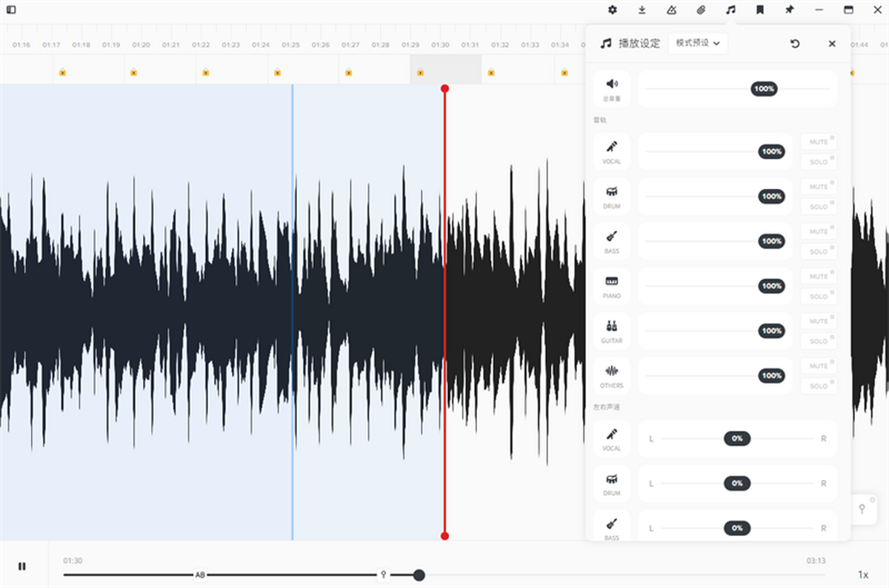Click the reset arrow in 播放设定 panel

795,44
